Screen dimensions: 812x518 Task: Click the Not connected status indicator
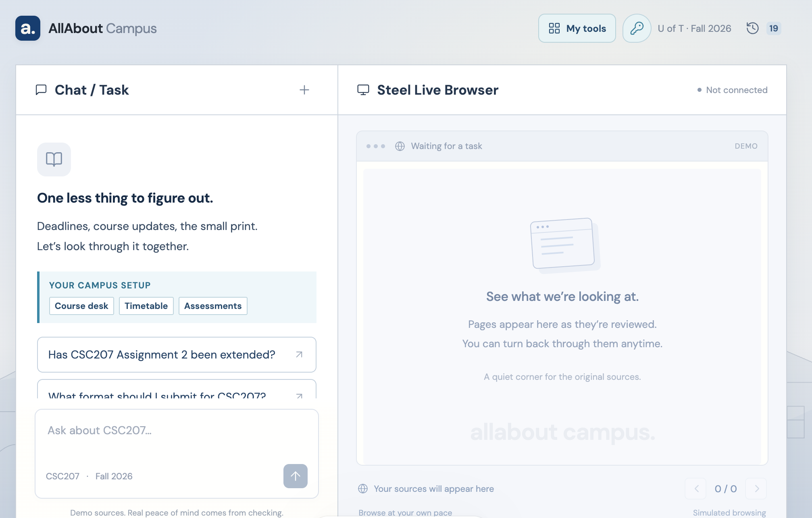[732, 90]
